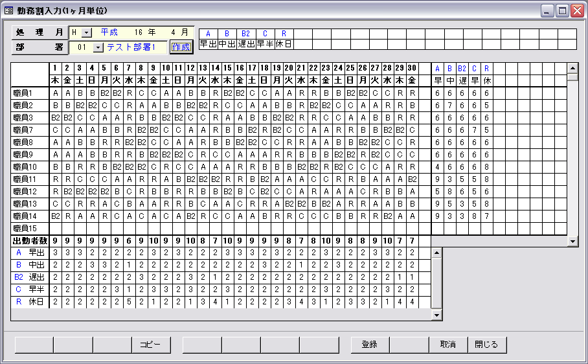Image resolution: width=588 pixels, height=364 pixels.
Task: Click the empty 職員15 day 1 cell
Action: (56, 228)
